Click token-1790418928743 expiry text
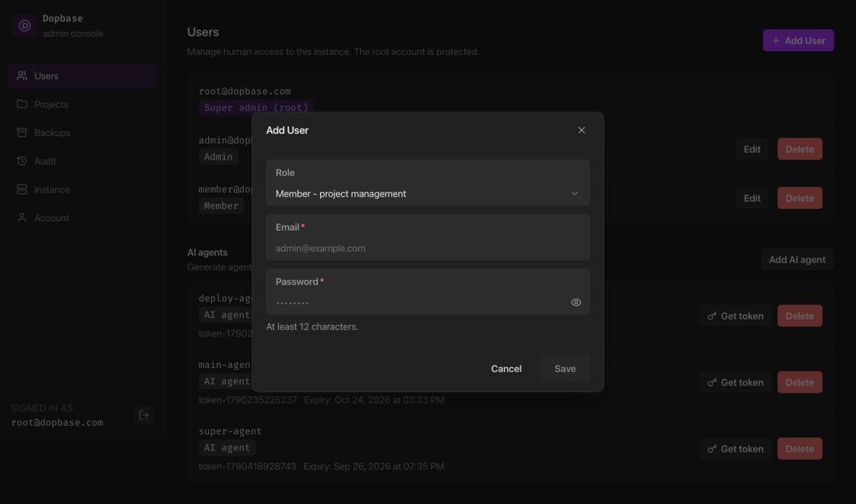Image resolution: width=856 pixels, height=504 pixels. point(321,466)
